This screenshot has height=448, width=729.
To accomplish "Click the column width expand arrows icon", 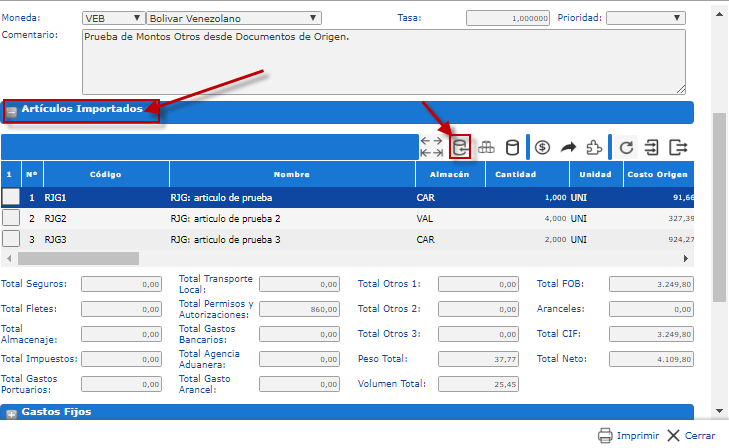I will click(431, 147).
